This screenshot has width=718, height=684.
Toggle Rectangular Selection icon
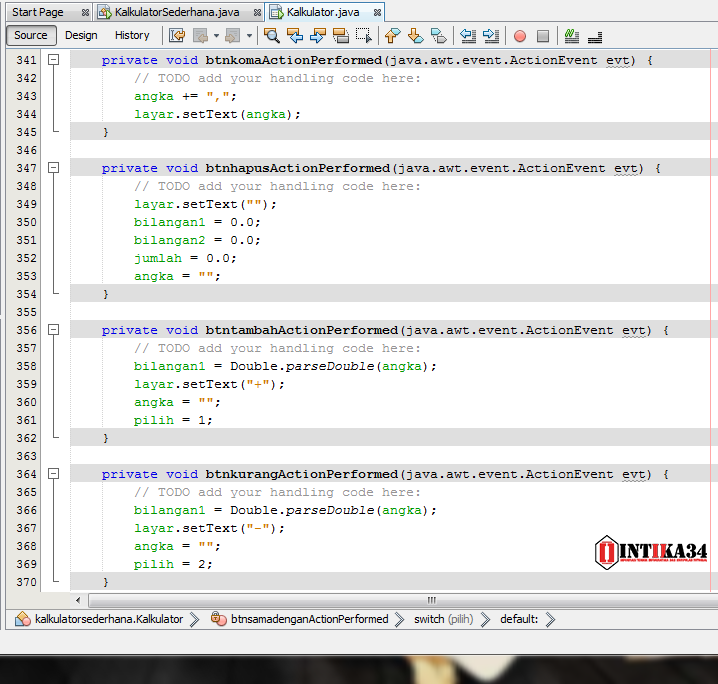[x=364, y=35]
